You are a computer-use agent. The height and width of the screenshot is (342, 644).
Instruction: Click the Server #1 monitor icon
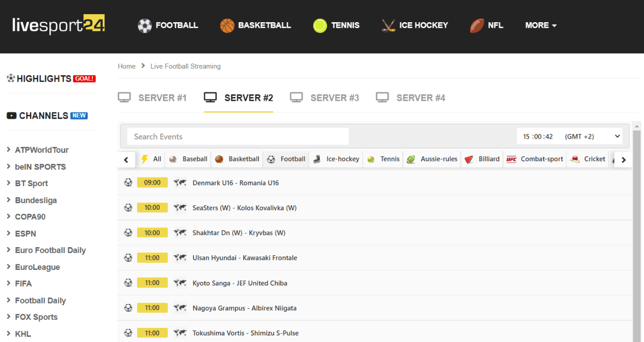tap(124, 97)
